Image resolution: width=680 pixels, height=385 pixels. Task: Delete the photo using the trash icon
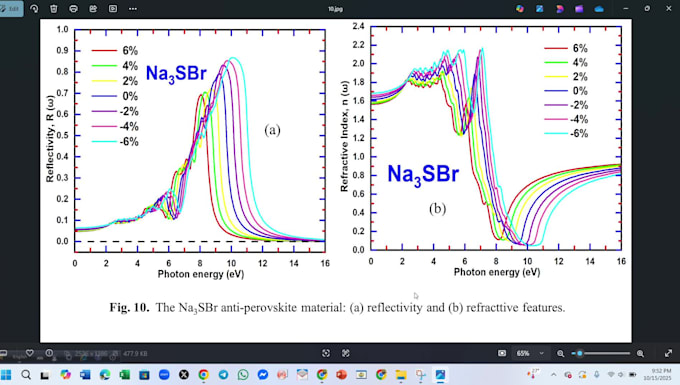54,9
